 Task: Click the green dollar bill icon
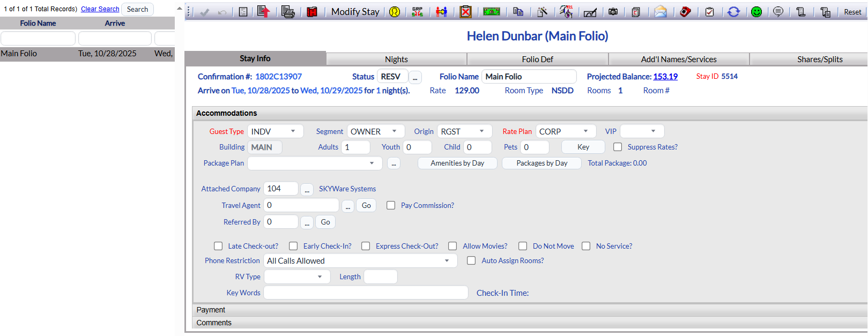(491, 12)
